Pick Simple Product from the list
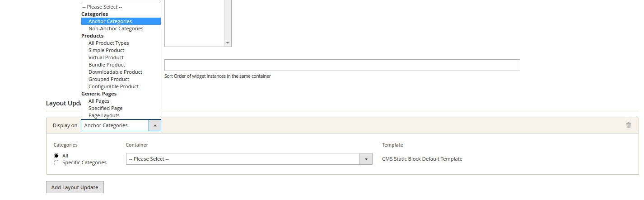Image resolution: width=644 pixels, height=200 pixels. pos(106,50)
